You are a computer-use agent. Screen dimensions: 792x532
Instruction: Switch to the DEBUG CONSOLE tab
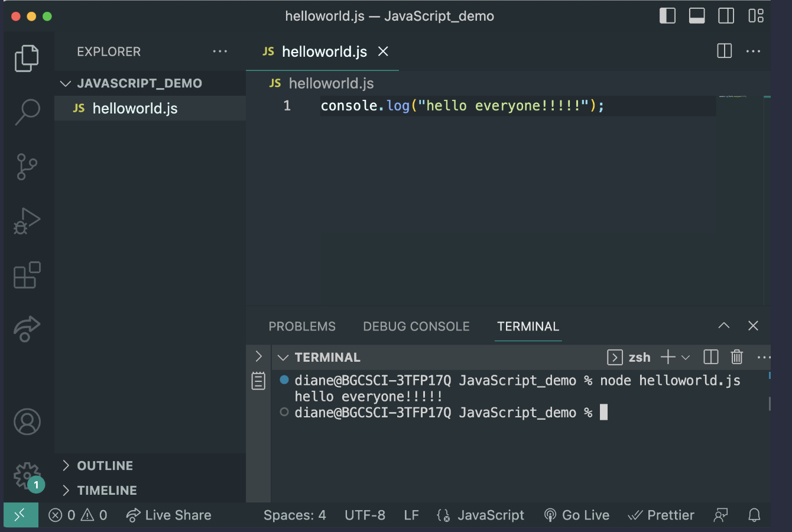click(416, 326)
